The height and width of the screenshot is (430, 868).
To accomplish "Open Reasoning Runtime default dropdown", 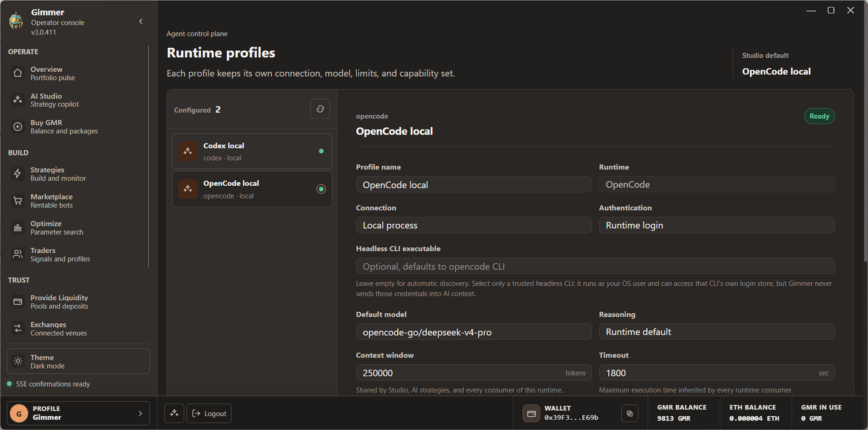I will [717, 332].
